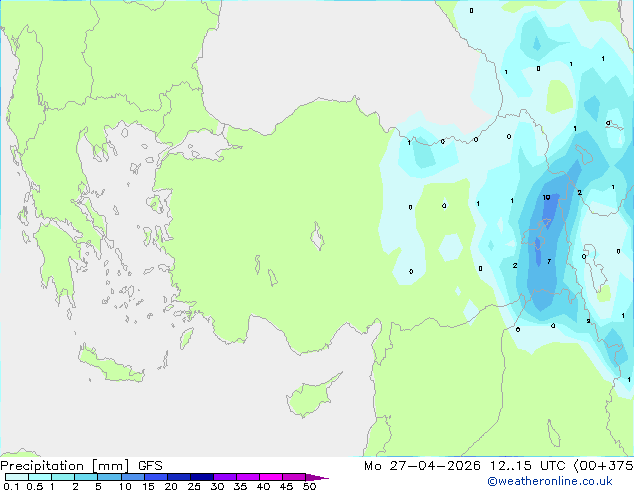Click the '7' precipitation value on map
Screen dimensions: 634x490
(x=549, y=262)
